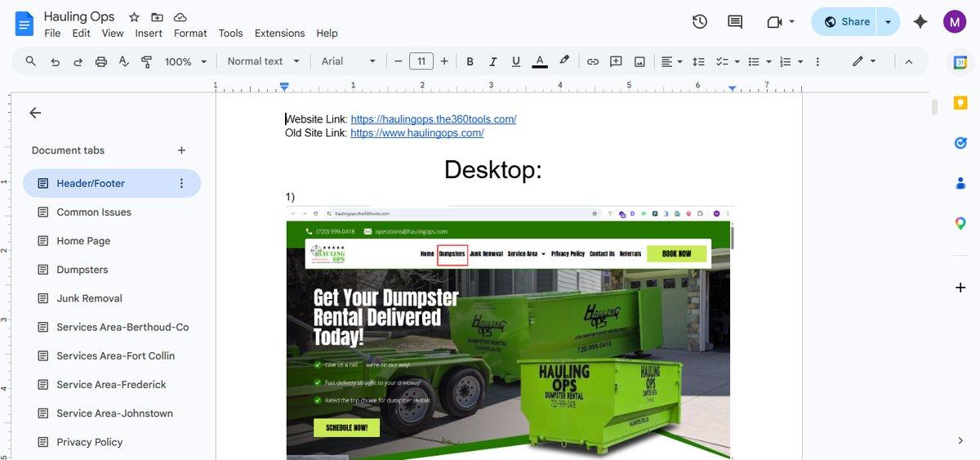Open more toolbar options
Screen dimensions: 980x460
click(817, 61)
